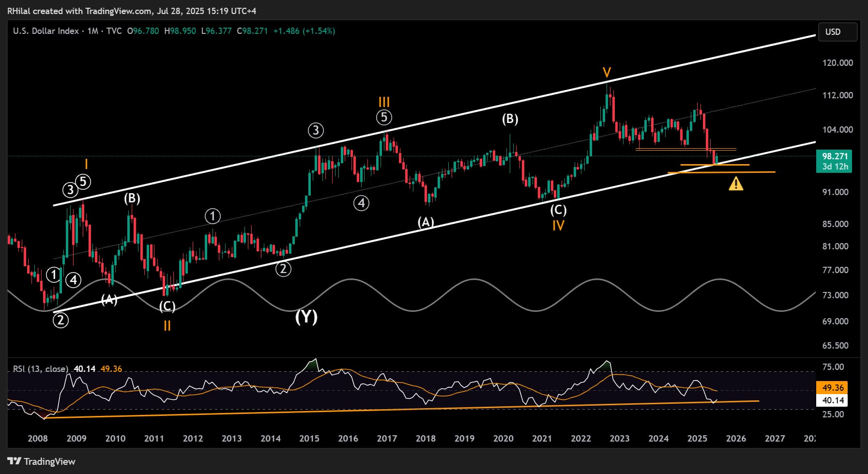Click the 1M interval in chart legend
The width and height of the screenshot is (868, 474).
(92, 31)
